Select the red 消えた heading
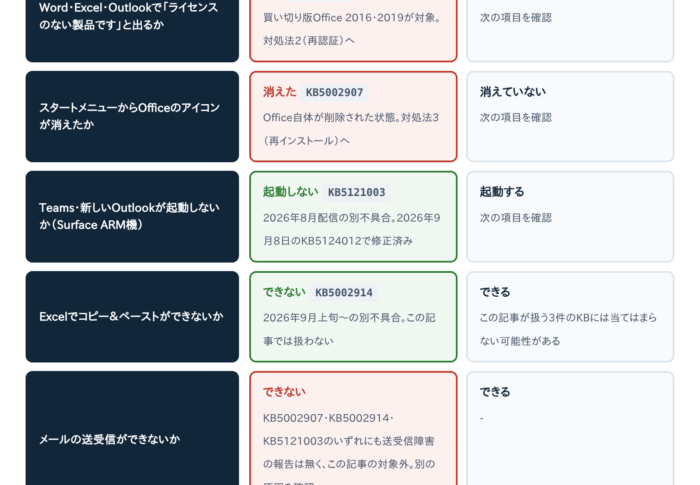This screenshot has width=700, height=485. click(x=279, y=92)
